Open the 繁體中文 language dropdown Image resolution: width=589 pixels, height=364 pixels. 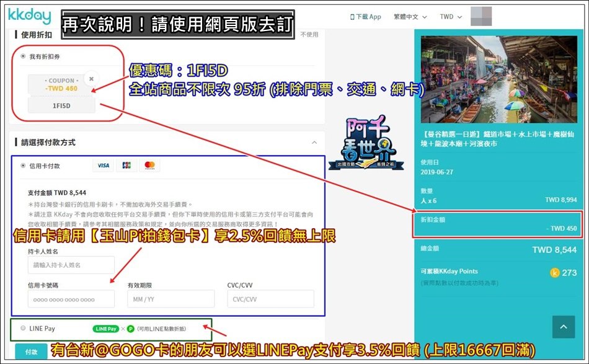pos(410,17)
